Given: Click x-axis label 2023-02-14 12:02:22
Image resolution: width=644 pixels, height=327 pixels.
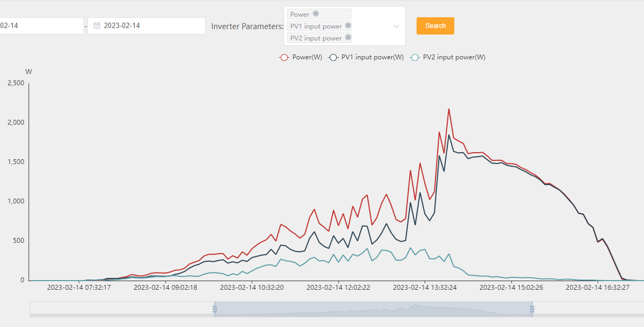Looking at the screenshot, I should point(338,288).
